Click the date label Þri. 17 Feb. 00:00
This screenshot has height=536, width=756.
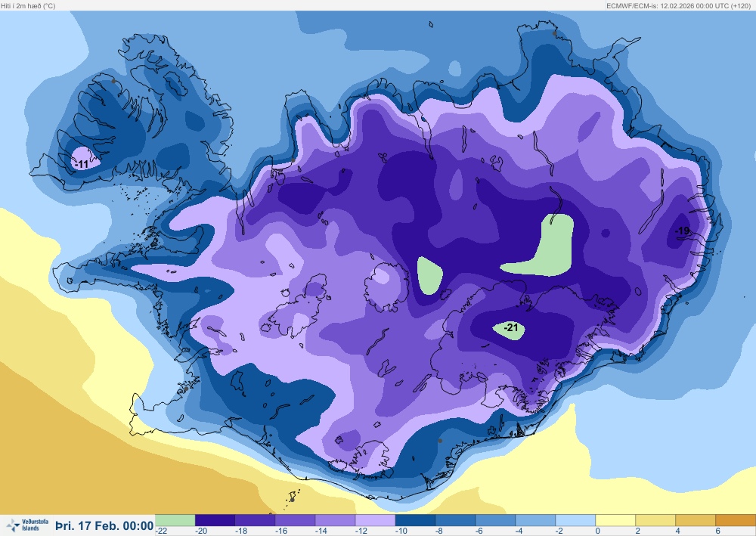coord(104,526)
